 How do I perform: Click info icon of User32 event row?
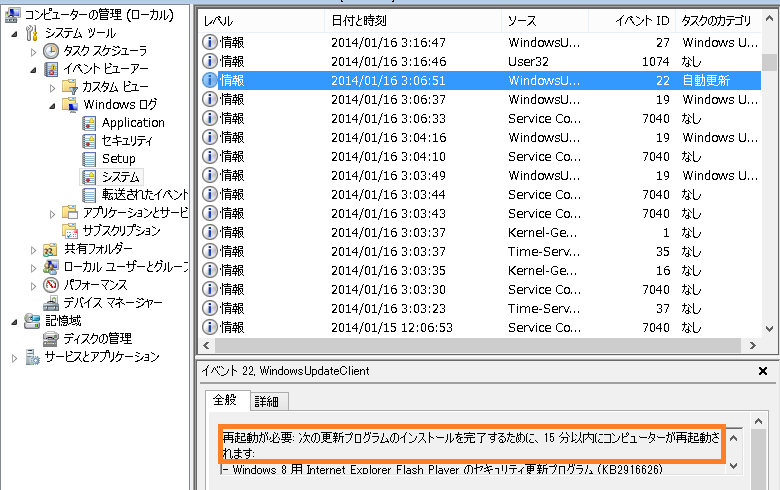pyautogui.click(x=209, y=61)
